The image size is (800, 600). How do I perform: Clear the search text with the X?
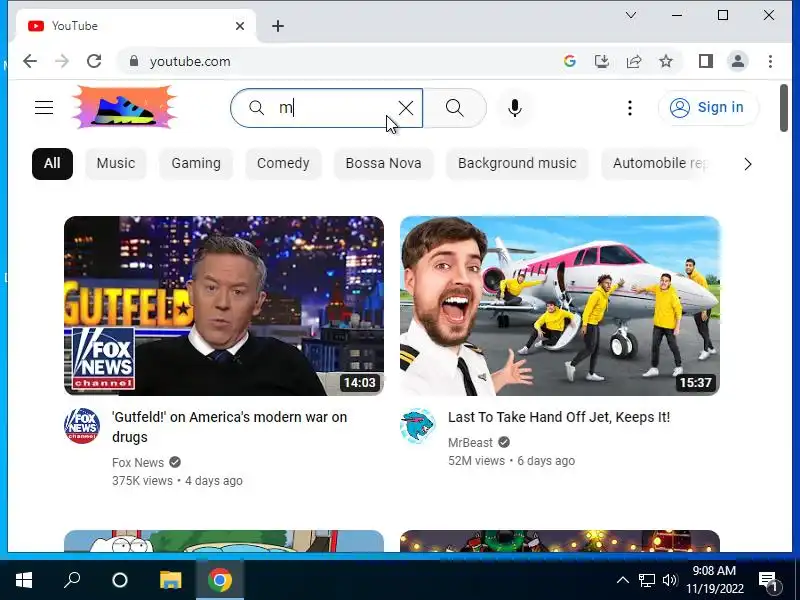pyautogui.click(x=406, y=108)
